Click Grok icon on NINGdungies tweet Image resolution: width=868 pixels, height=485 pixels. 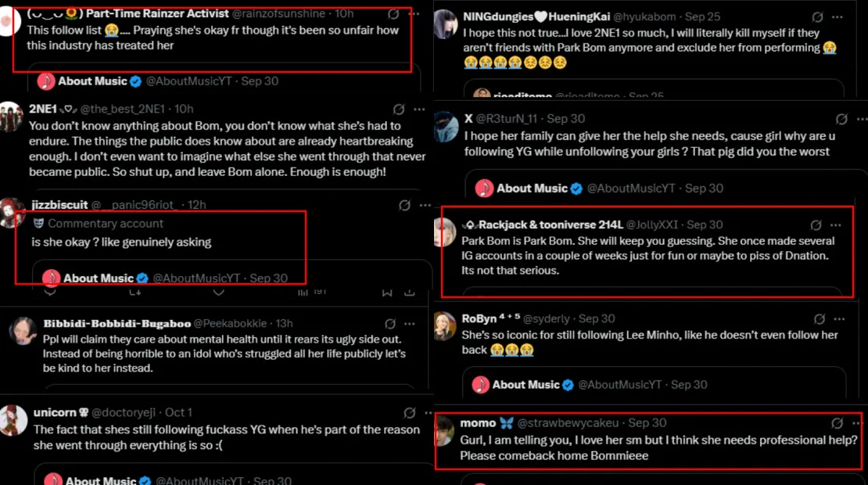818,17
